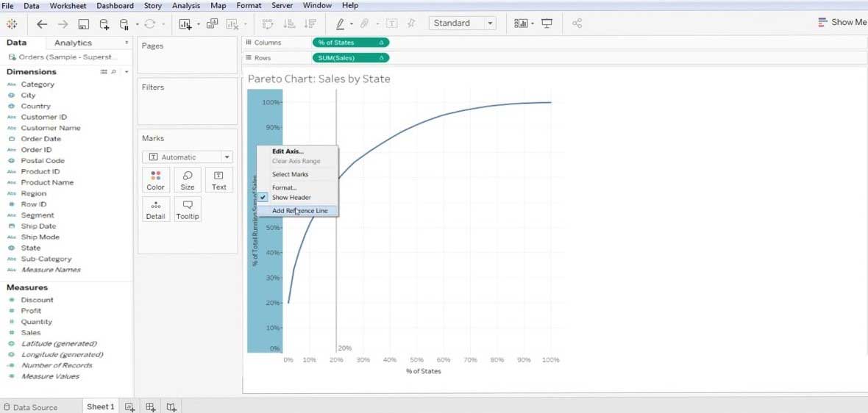The height and width of the screenshot is (413, 868).
Task: Select the Category dimension
Action: (38, 85)
